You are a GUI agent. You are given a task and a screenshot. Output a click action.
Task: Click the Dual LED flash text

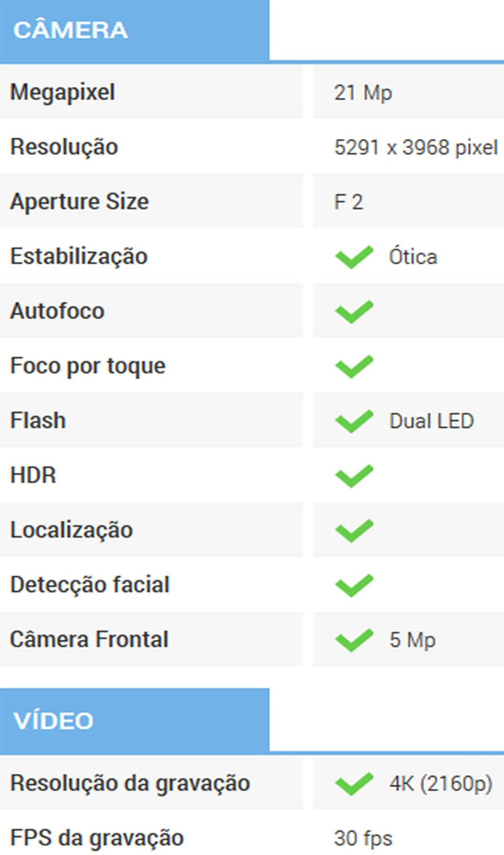(431, 421)
